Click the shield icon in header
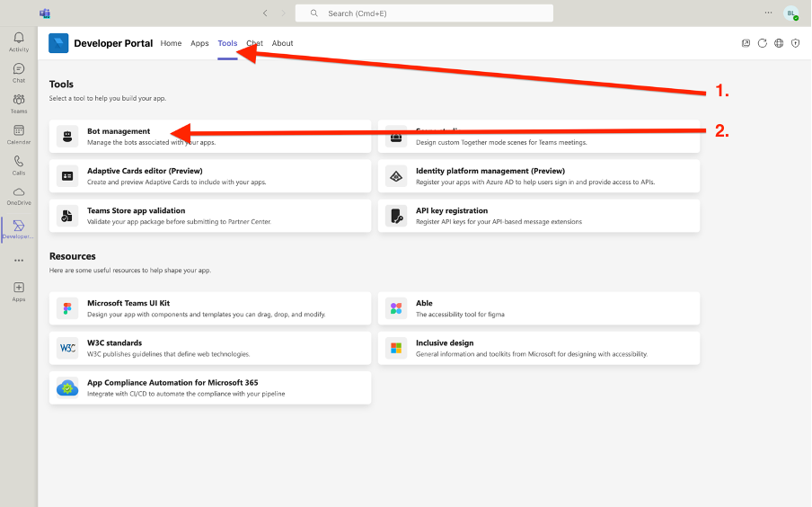Screen dimensions: 812x507 pyautogui.click(x=796, y=43)
